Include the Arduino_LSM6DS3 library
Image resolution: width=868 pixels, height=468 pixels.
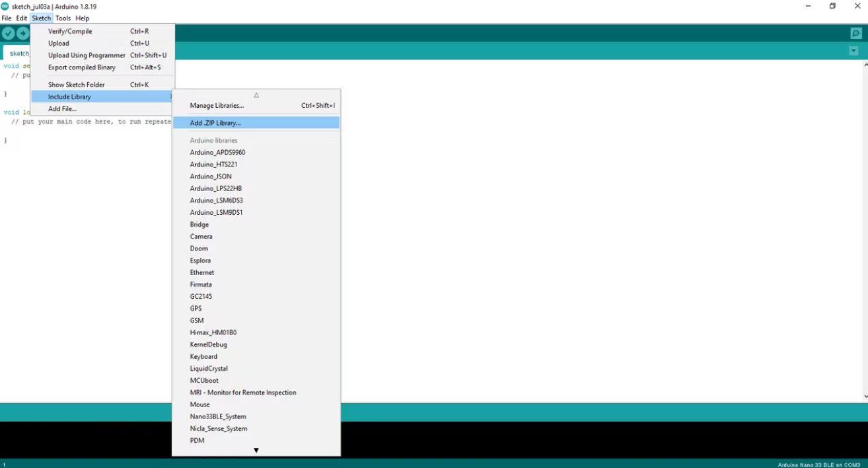coord(256,200)
